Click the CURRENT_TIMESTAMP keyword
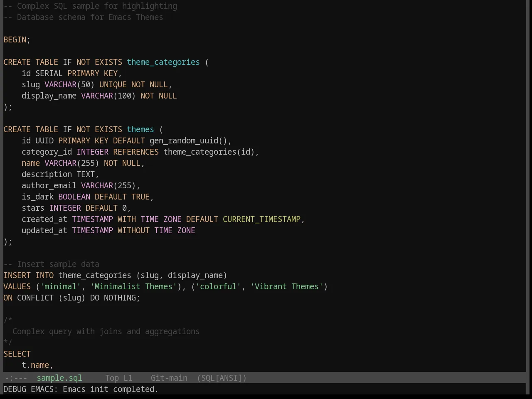This screenshot has height=399, width=532. pos(261,219)
